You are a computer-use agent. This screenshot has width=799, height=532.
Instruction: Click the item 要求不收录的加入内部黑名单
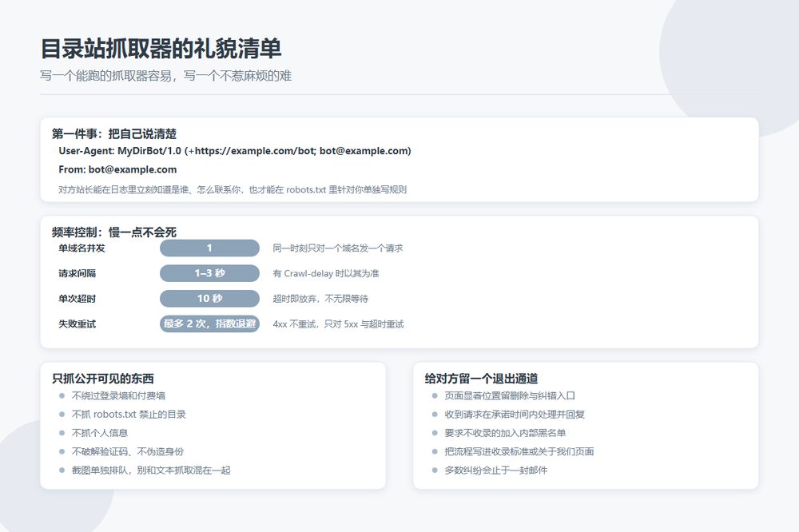[505, 433]
